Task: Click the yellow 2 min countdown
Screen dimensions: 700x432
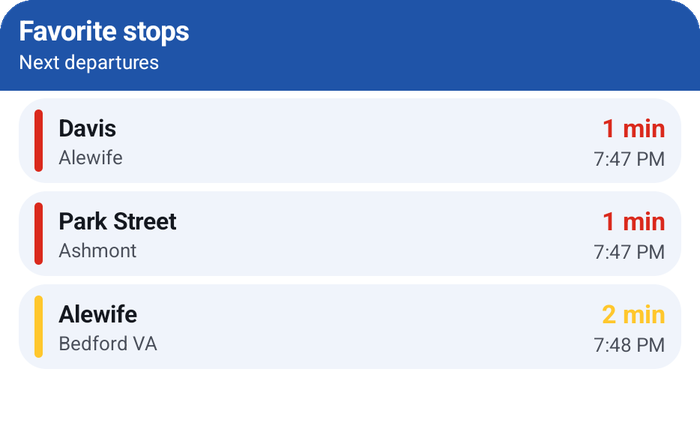Action: pyautogui.click(x=633, y=315)
